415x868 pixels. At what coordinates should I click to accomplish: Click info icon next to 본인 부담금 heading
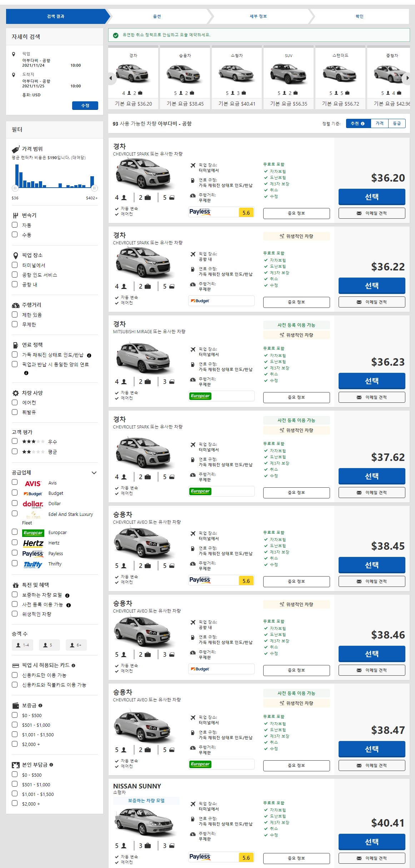[51, 765]
